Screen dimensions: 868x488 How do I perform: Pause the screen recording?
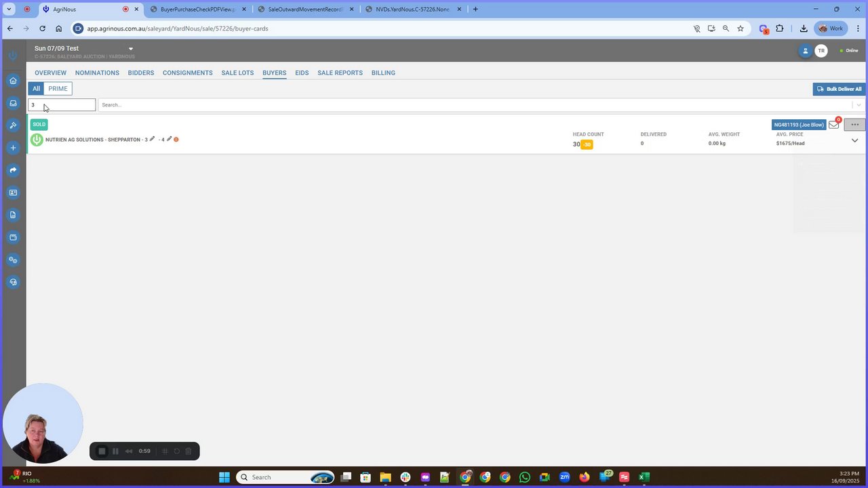click(115, 451)
